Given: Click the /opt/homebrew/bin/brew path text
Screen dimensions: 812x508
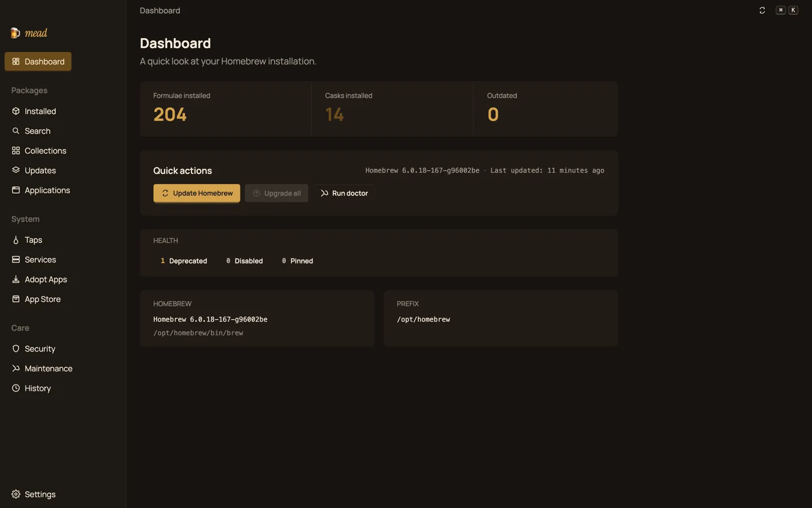Looking at the screenshot, I should click(198, 333).
